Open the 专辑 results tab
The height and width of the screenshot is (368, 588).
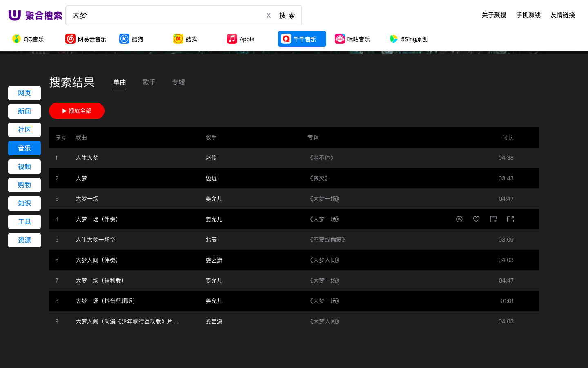pyautogui.click(x=178, y=82)
